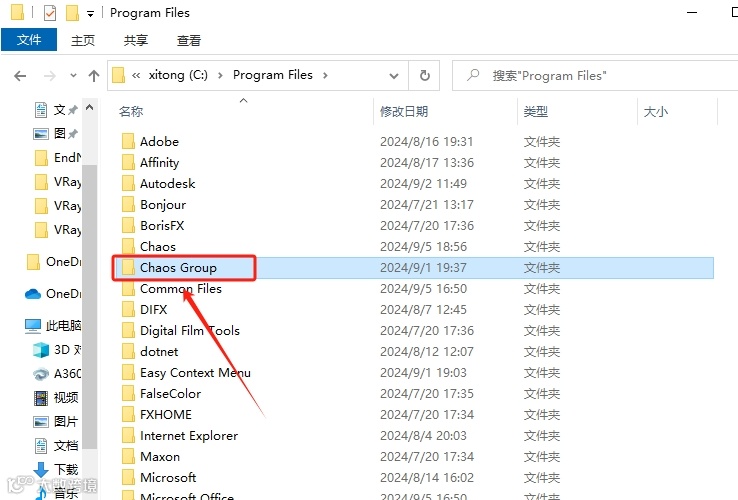Switch to the 主页 ribbon tab

83,40
